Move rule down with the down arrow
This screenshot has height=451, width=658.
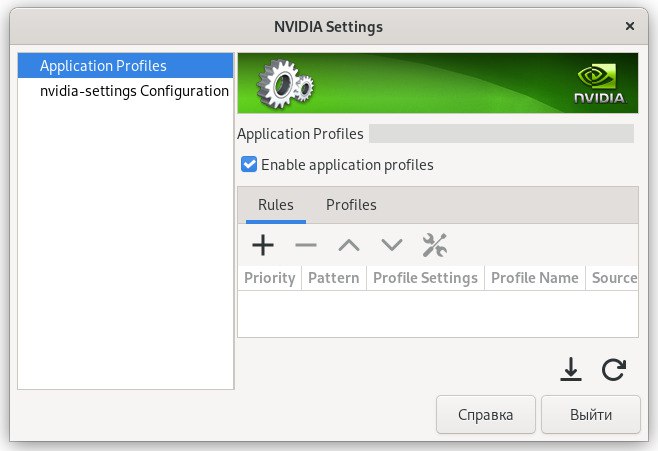click(391, 245)
